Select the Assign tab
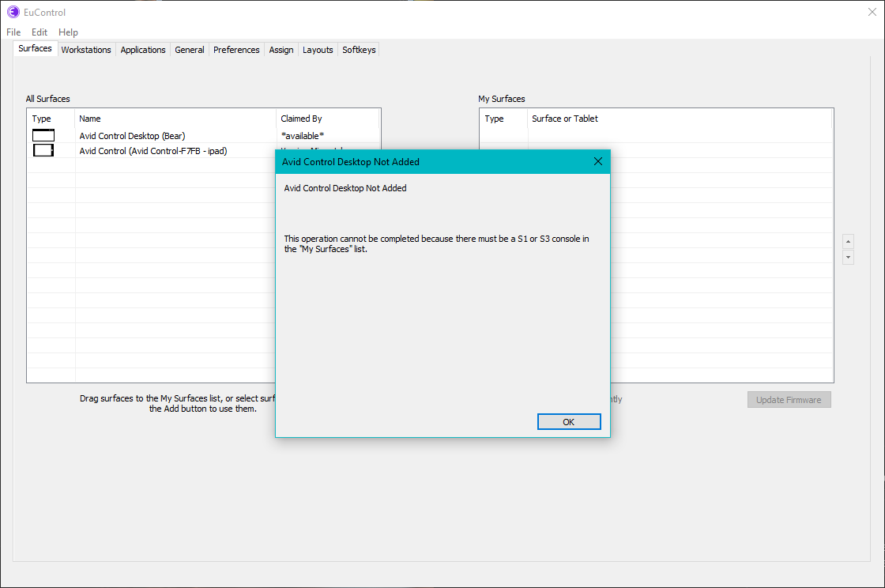Screen dimensions: 885x588 tap(281, 50)
